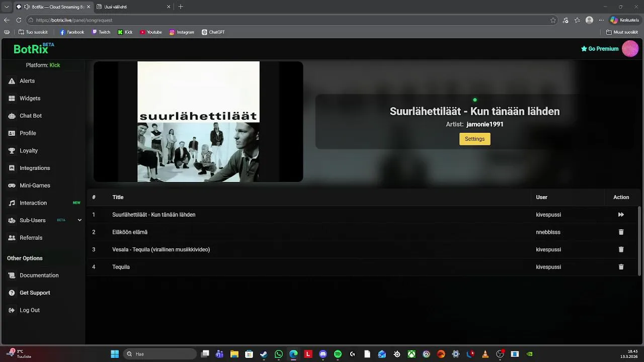Open a new browser tab
Viewport: 644px width, 362px height.
click(x=181, y=7)
